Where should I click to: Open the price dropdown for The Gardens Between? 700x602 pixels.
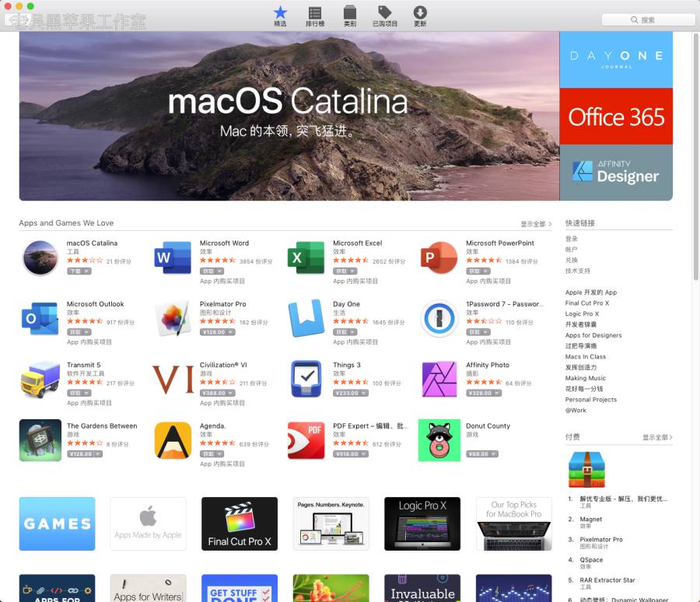click(x=84, y=453)
